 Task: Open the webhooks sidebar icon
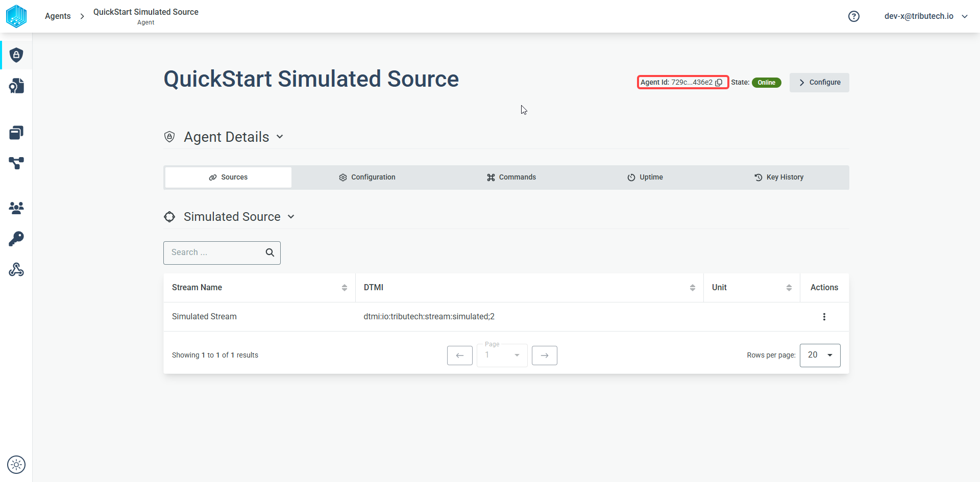pyautogui.click(x=16, y=269)
